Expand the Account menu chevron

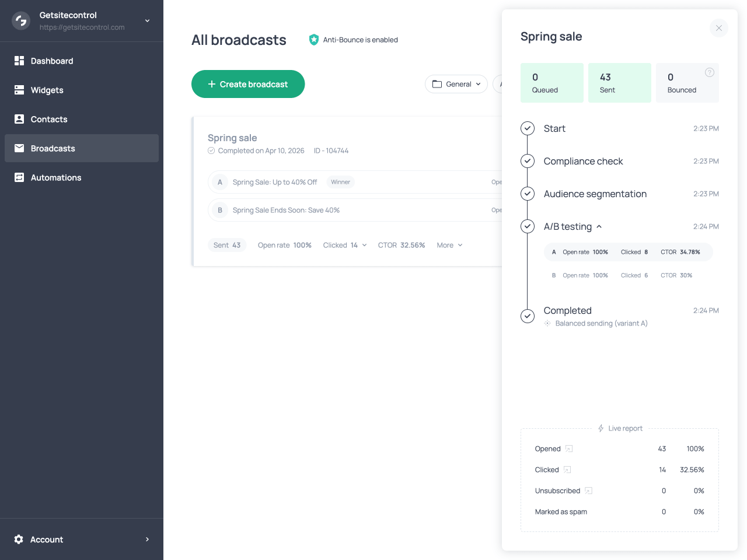[x=147, y=540]
